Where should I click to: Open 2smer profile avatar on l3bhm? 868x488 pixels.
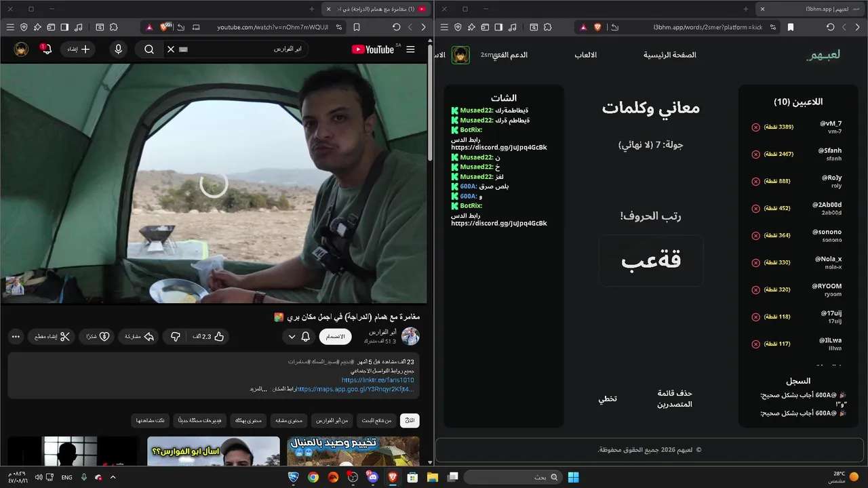tap(461, 55)
